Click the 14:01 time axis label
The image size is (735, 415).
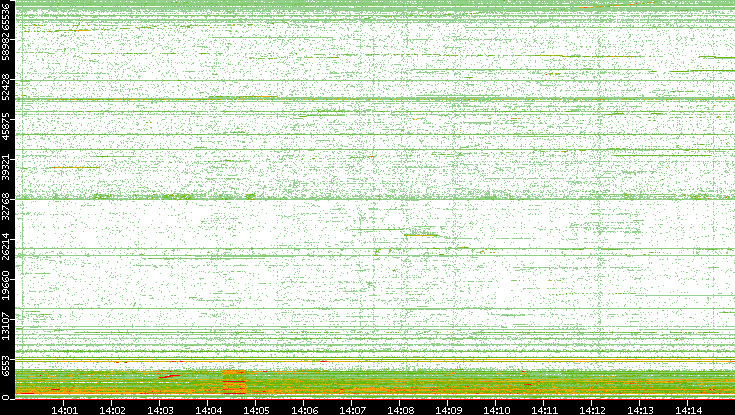click(x=64, y=410)
